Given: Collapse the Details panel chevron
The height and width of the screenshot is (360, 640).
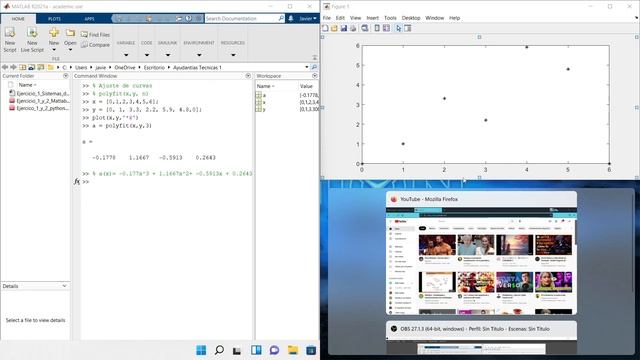Looking at the screenshot, I should click(64, 286).
